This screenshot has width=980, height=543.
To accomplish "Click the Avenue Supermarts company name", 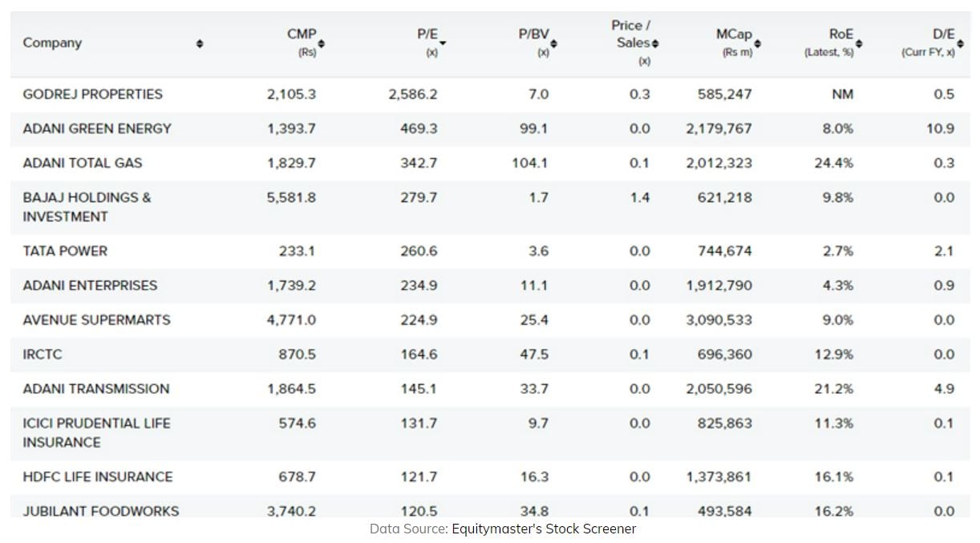I will (96, 320).
